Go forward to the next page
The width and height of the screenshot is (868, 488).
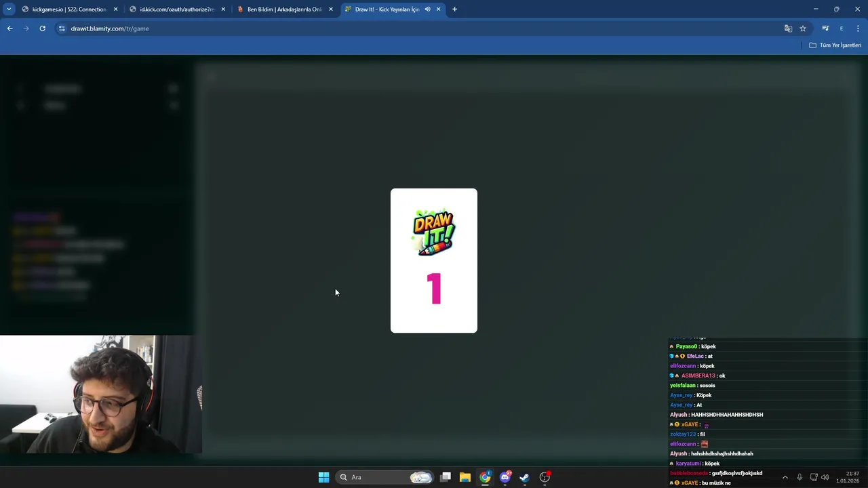click(x=26, y=28)
